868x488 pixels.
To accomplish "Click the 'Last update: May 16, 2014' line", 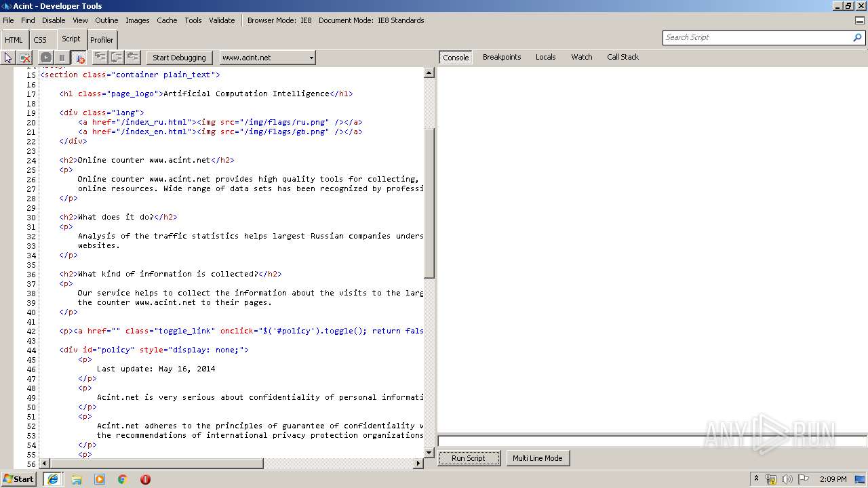I will point(156,369).
